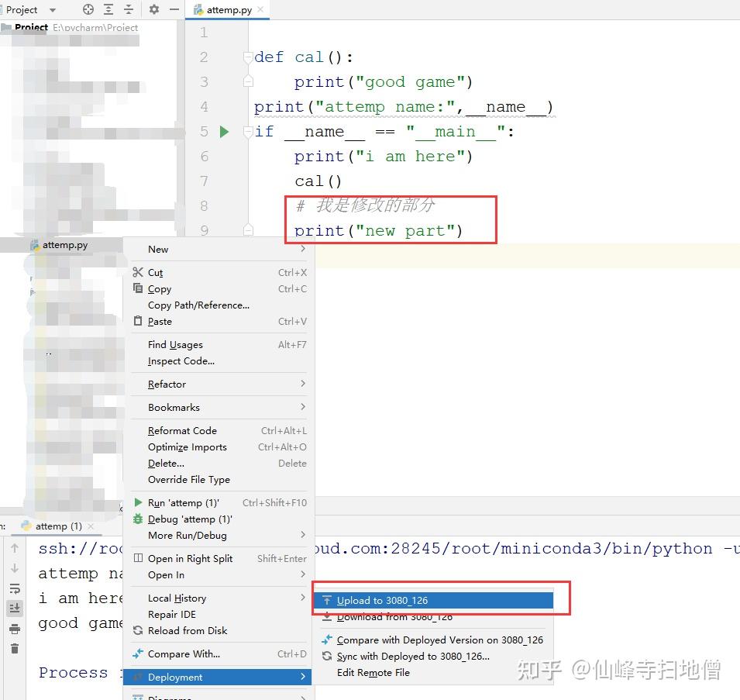Clear console output with trash icon
The height and width of the screenshot is (700, 740).
pyautogui.click(x=14, y=647)
